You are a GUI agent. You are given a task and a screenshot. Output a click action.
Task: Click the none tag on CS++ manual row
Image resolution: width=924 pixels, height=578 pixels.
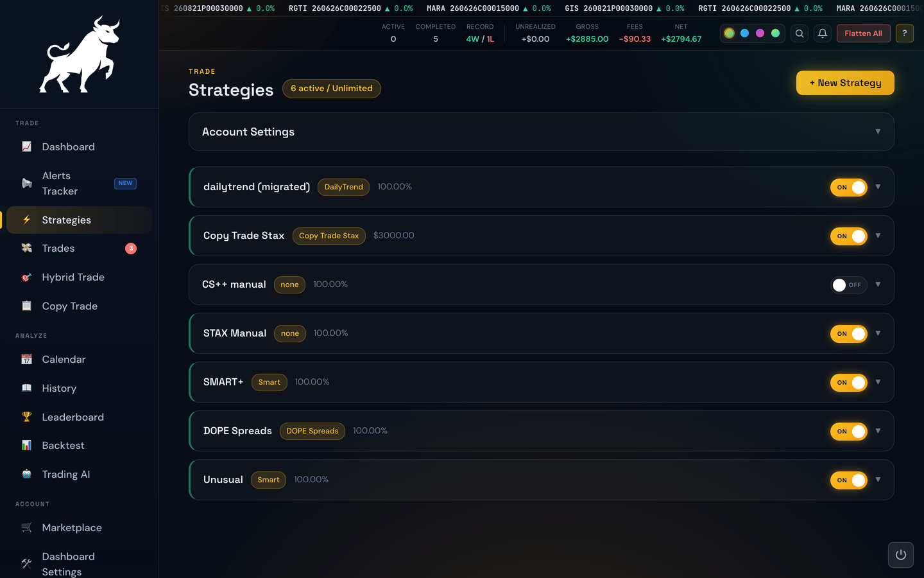point(289,285)
